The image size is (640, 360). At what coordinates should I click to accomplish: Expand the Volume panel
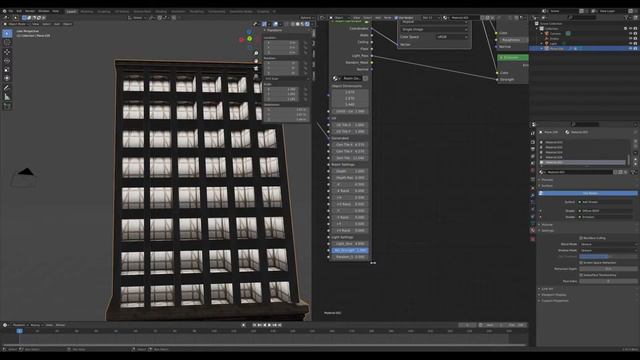point(547,224)
